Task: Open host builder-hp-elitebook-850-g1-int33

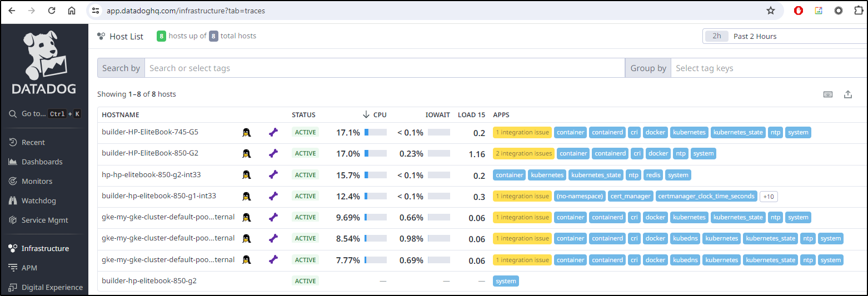Action: click(x=159, y=195)
